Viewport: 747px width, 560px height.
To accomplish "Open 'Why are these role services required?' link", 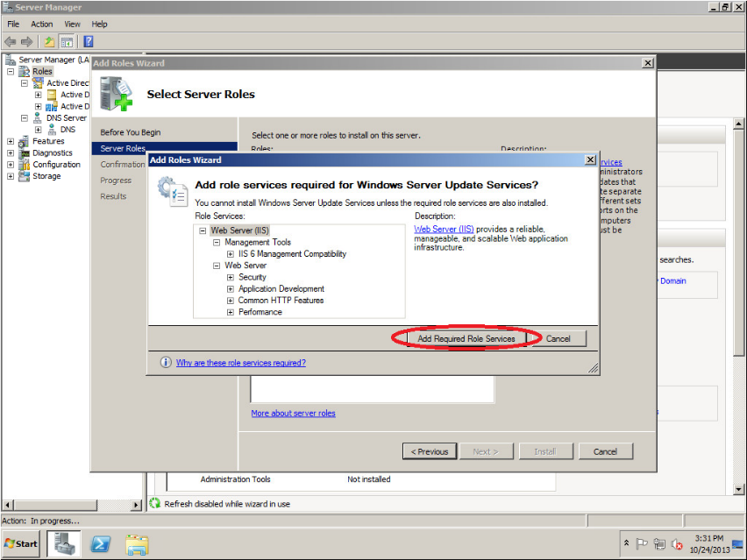I will pos(241,363).
